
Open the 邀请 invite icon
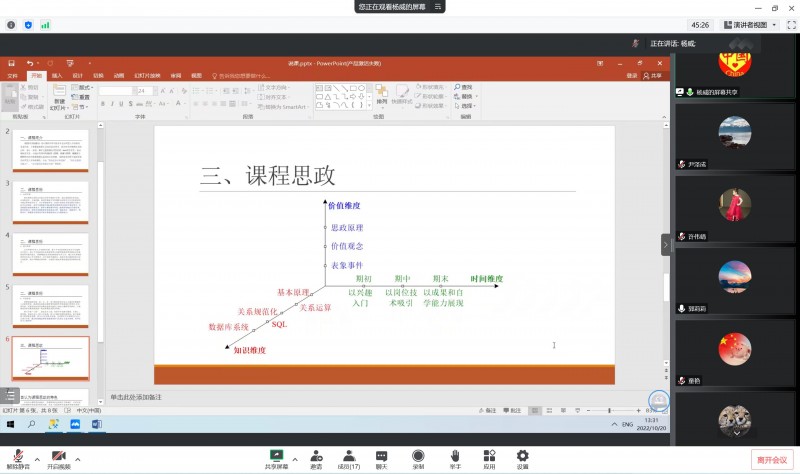tap(316, 456)
